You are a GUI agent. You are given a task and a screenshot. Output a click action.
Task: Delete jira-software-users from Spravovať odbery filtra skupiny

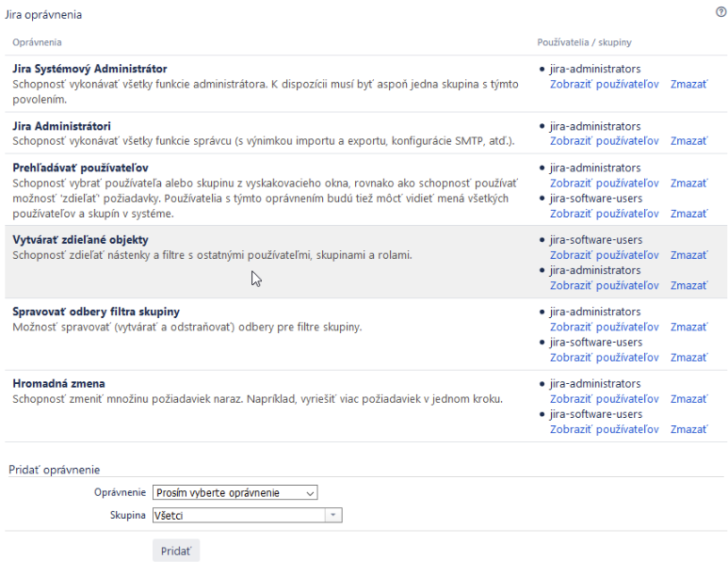point(688,358)
